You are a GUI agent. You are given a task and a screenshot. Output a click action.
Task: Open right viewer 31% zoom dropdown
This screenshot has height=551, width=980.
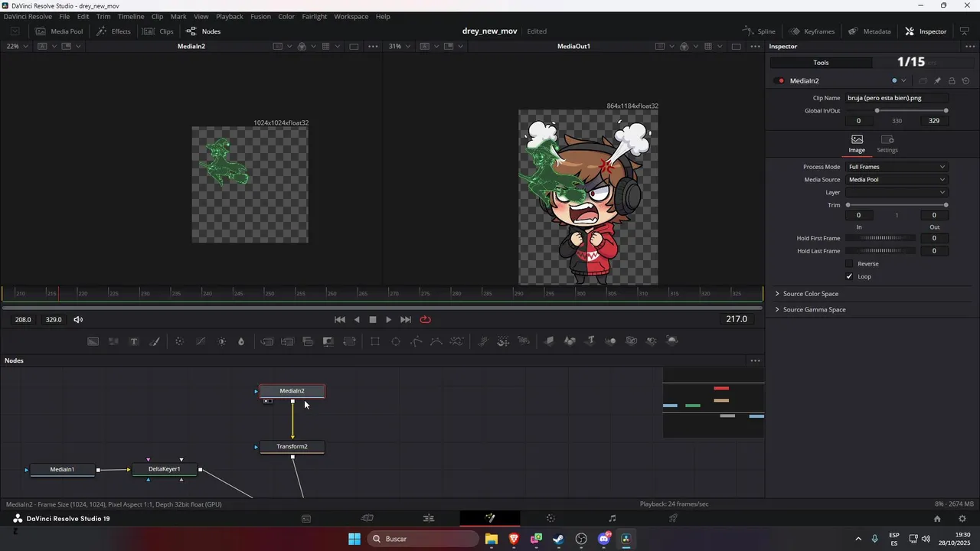tap(399, 46)
